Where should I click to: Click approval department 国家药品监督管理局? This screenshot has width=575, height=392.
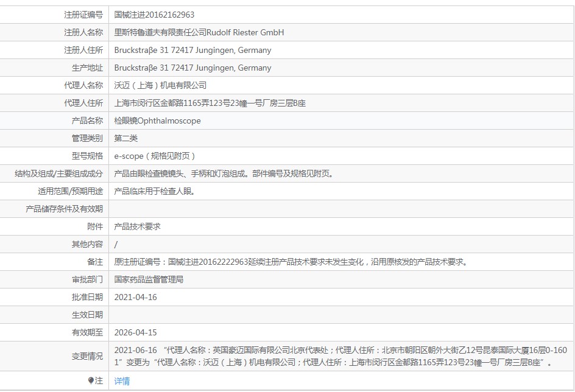click(x=149, y=279)
